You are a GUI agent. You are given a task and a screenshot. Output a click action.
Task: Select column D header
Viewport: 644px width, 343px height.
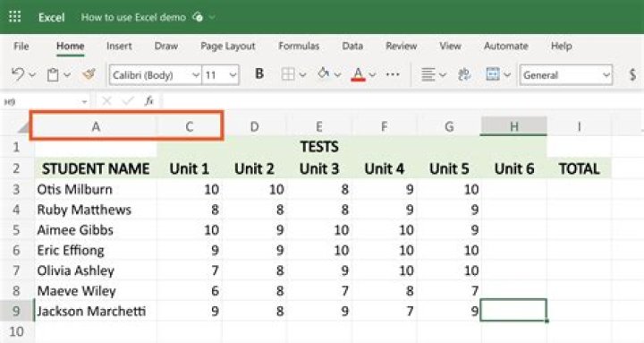pyautogui.click(x=254, y=126)
